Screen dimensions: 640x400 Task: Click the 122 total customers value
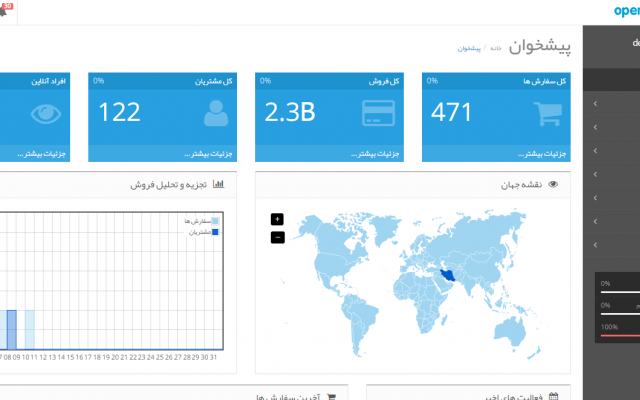click(x=119, y=112)
